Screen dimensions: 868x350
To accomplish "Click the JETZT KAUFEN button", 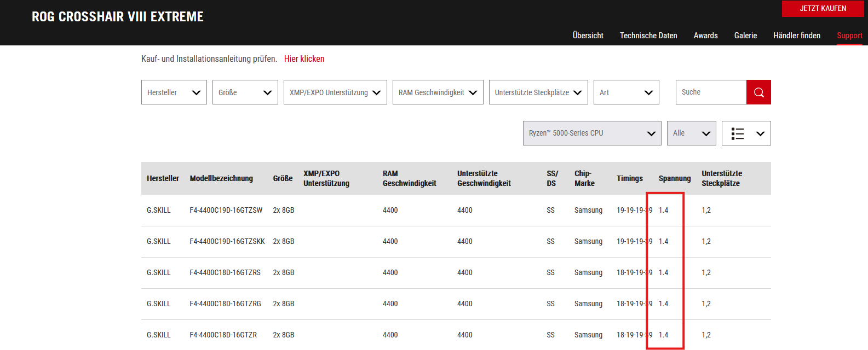I will coord(823,8).
